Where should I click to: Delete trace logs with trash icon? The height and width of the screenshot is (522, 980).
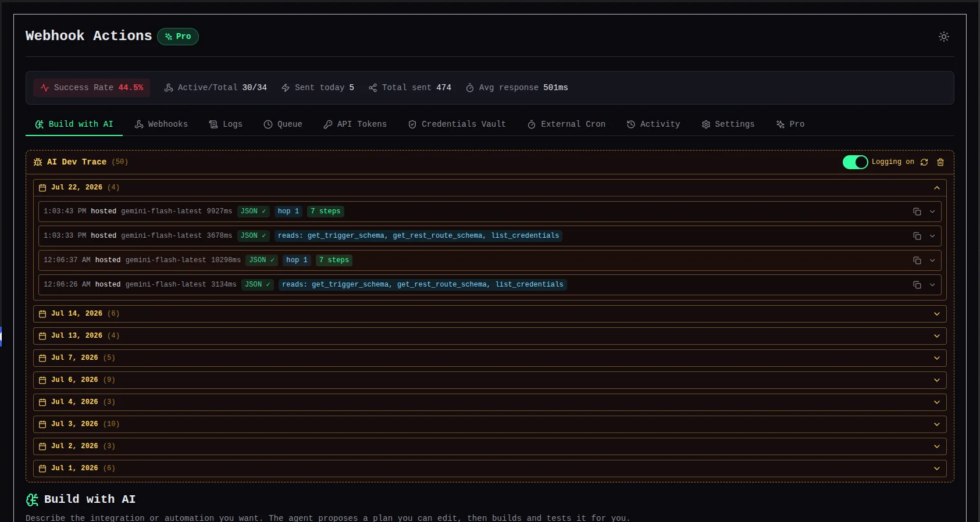tap(940, 162)
